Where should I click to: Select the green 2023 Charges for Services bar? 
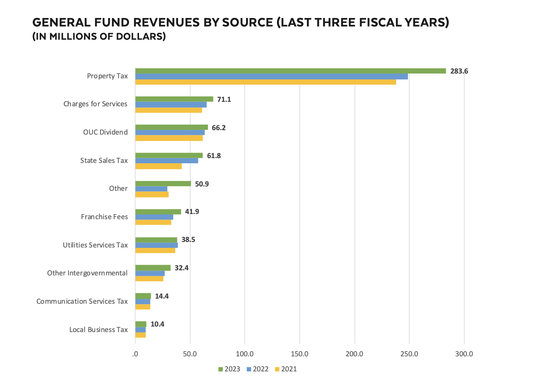[x=174, y=99]
